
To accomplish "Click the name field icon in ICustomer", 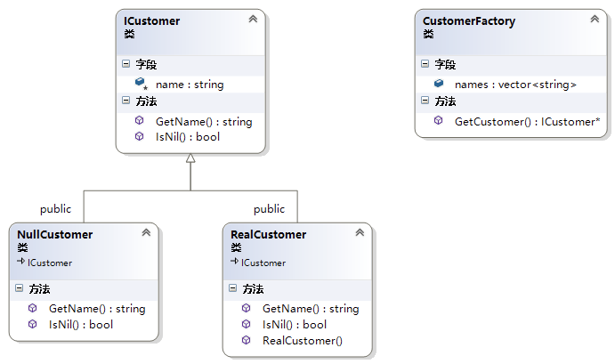I will pos(140,84).
